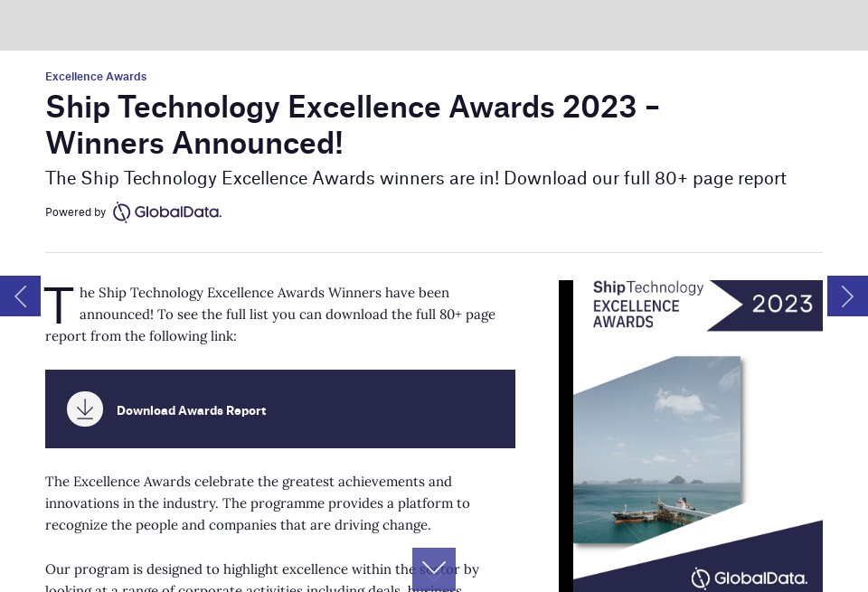Select the Excellence Awards section label

[x=96, y=77]
